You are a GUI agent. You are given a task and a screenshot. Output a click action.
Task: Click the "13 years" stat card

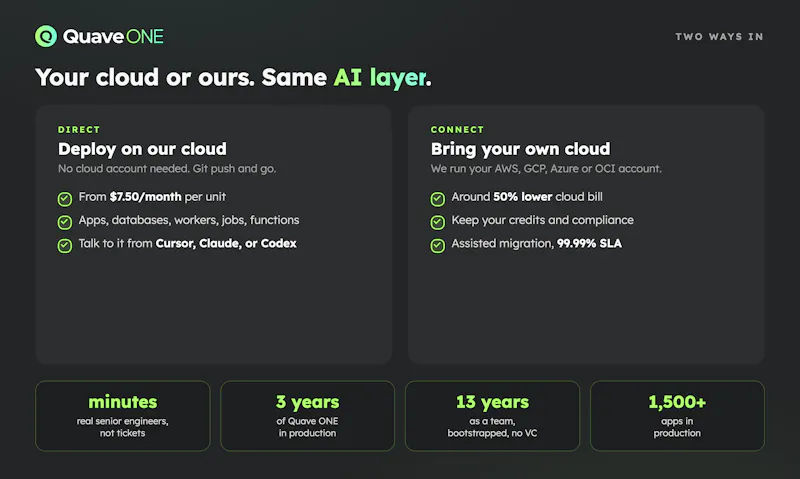click(492, 416)
